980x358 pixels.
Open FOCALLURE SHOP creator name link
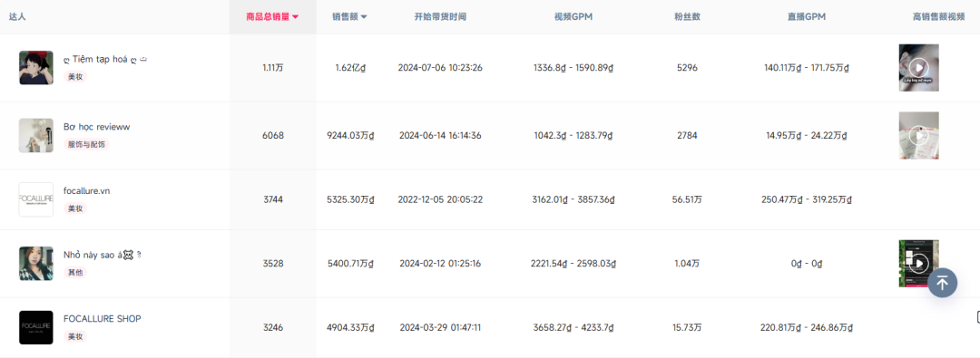103,319
